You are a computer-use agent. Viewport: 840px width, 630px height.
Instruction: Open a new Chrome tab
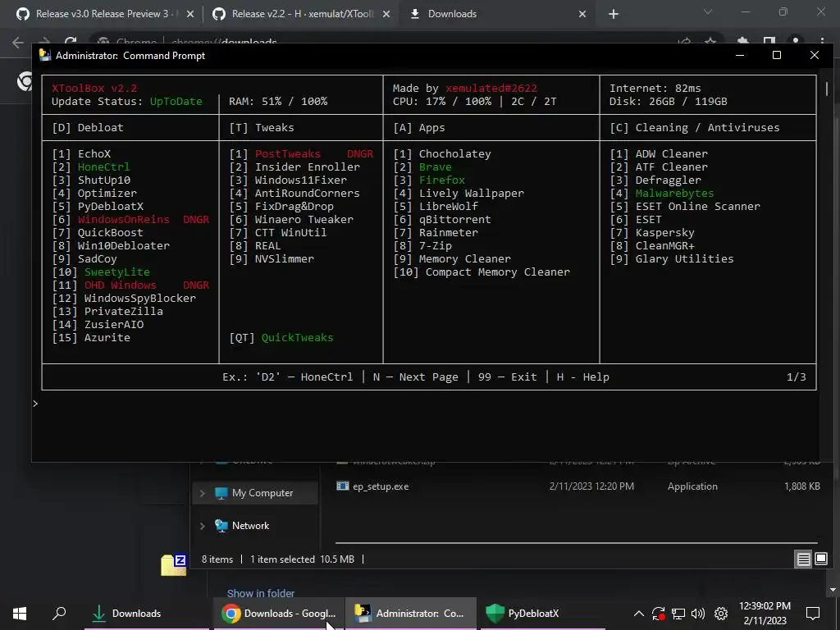click(614, 14)
